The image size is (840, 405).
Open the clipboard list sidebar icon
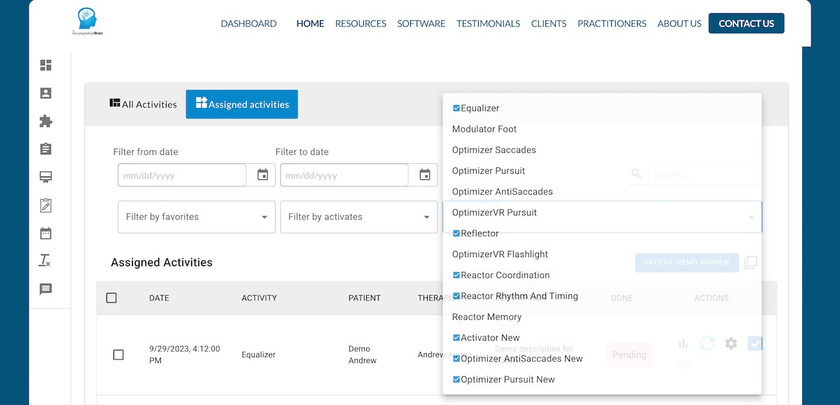click(46, 149)
